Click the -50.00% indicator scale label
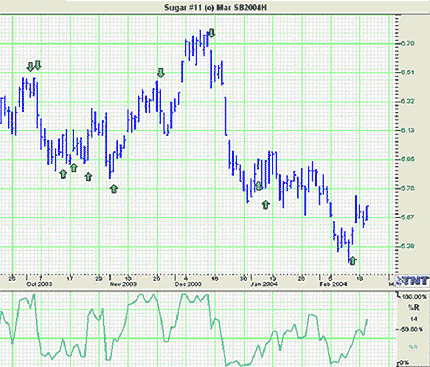 click(412, 329)
